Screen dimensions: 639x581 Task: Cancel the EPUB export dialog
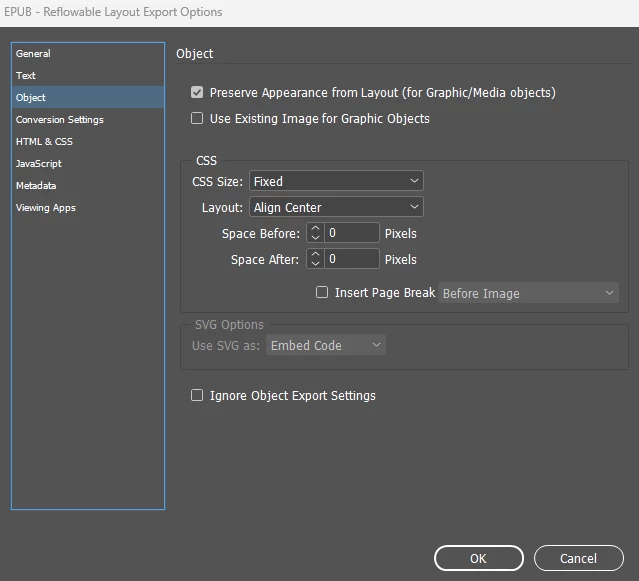click(x=579, y=558)
